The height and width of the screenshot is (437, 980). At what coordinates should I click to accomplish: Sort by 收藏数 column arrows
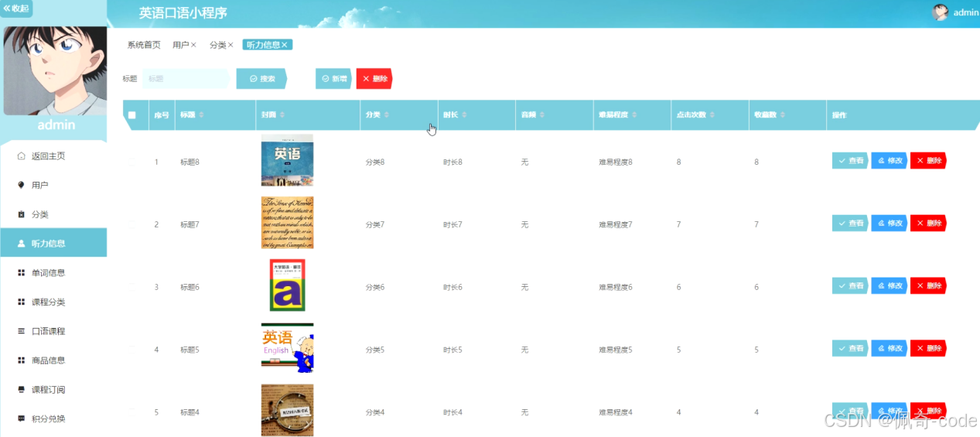(783, 115)
